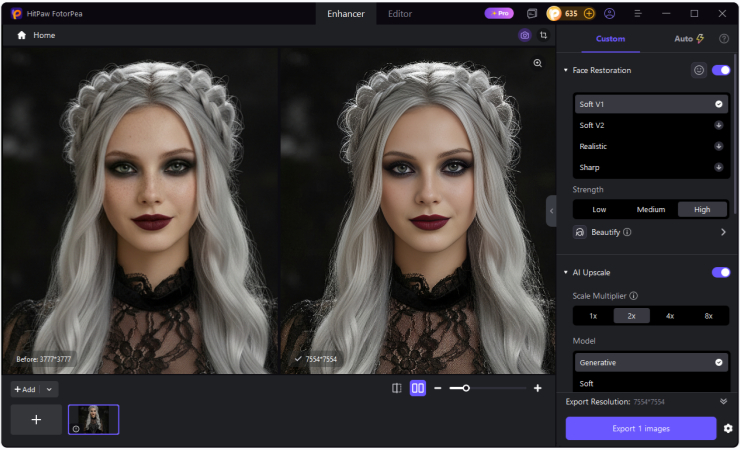Screen dimensions: 740x450
Task: Click the help question mark icon
Action: [724, 39]
